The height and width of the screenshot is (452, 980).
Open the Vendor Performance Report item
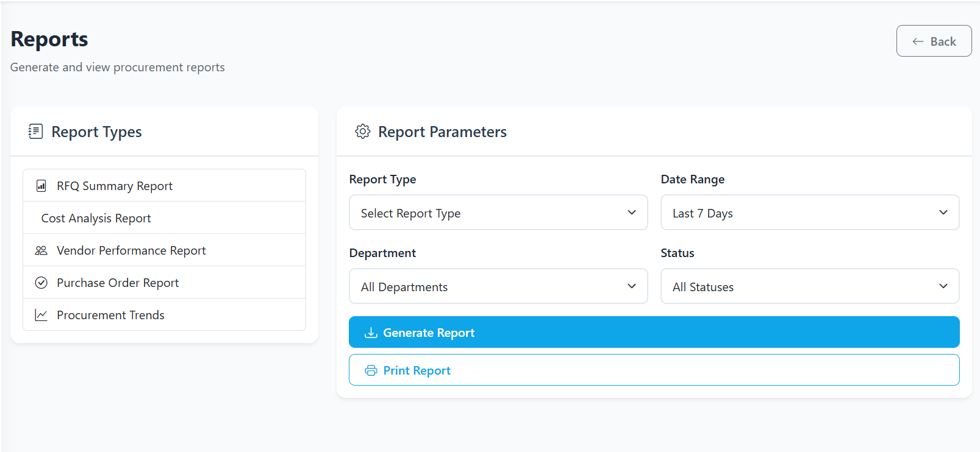click(131, 250)
